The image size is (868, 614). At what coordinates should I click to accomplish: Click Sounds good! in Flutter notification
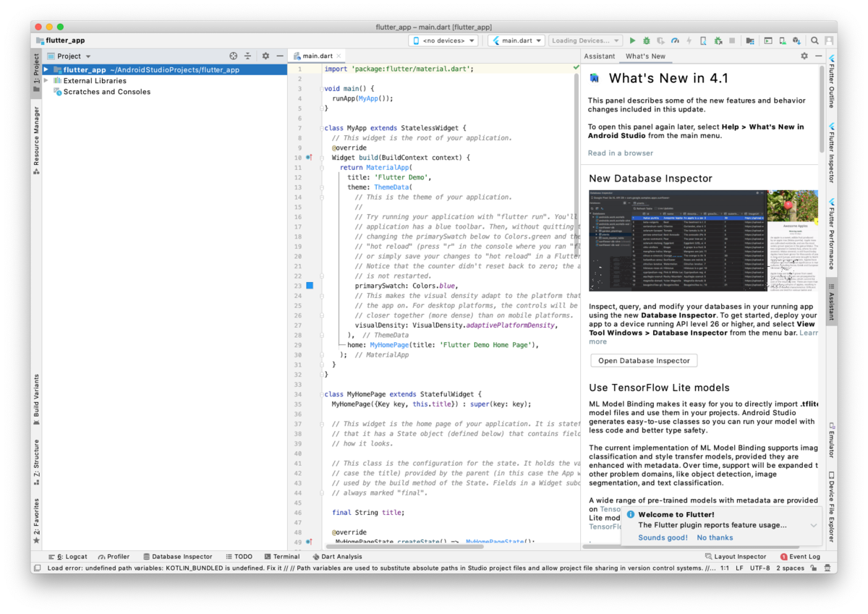663,537
